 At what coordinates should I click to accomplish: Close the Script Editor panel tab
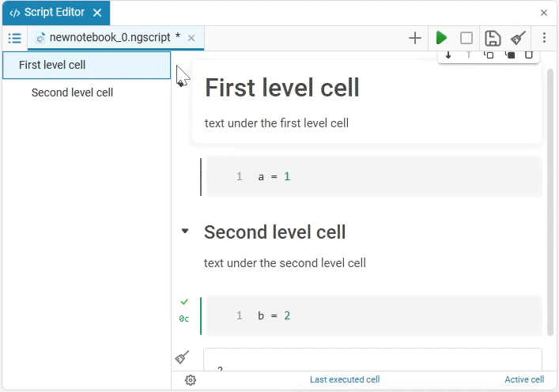[97, 13]
